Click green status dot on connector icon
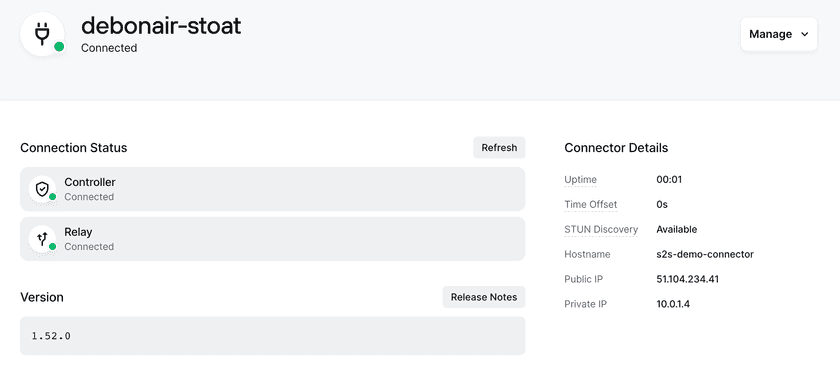The image size is (840, 374). (x=59, y=47)
